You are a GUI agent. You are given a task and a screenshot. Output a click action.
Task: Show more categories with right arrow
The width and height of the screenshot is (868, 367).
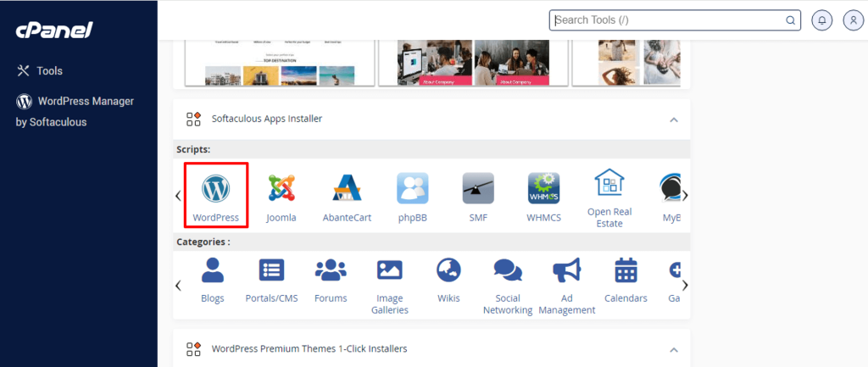685,286
